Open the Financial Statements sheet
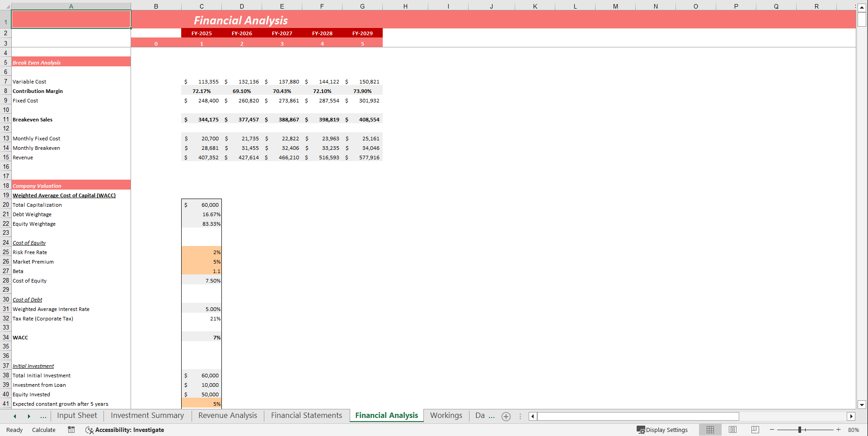 [x=306, y=415]
